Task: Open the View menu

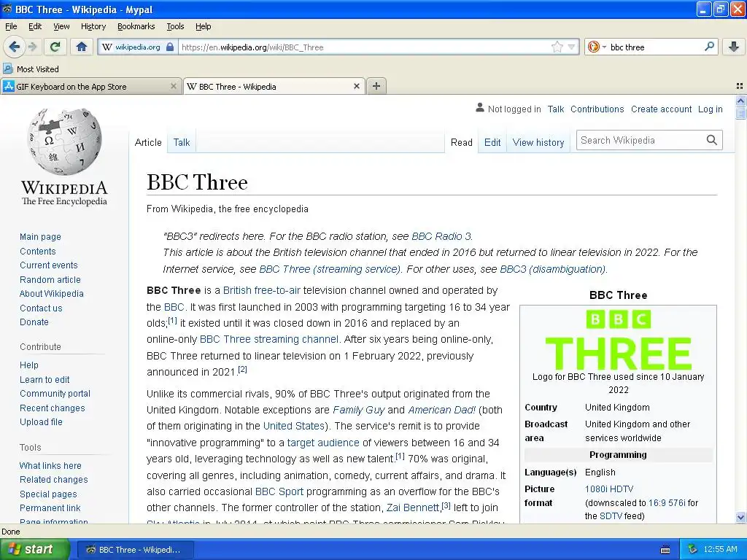Action: click(61, 26)
